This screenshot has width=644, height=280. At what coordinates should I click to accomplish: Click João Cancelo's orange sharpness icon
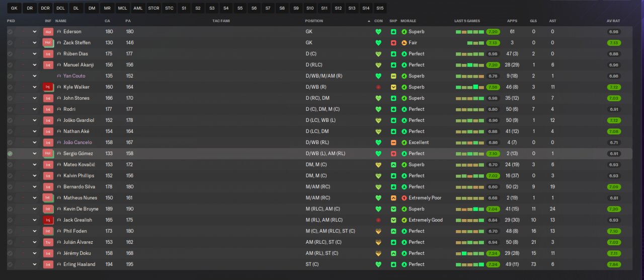393,143
